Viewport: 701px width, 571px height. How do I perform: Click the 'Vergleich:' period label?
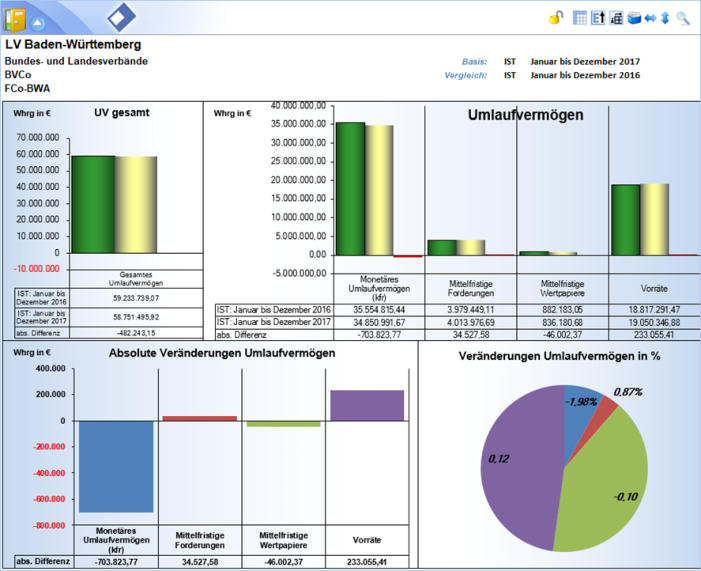click(468, 75)
